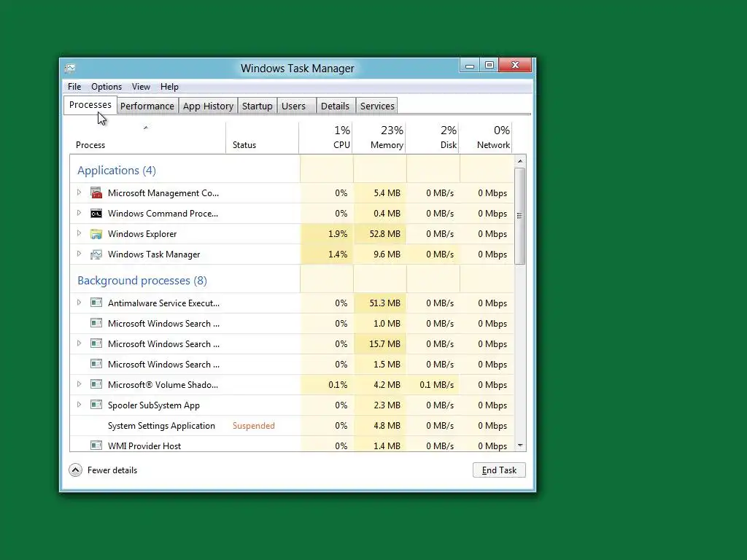747x560 pixels.
Task: Expand the Windows Task Manager entry
Action: pos(79,254)
